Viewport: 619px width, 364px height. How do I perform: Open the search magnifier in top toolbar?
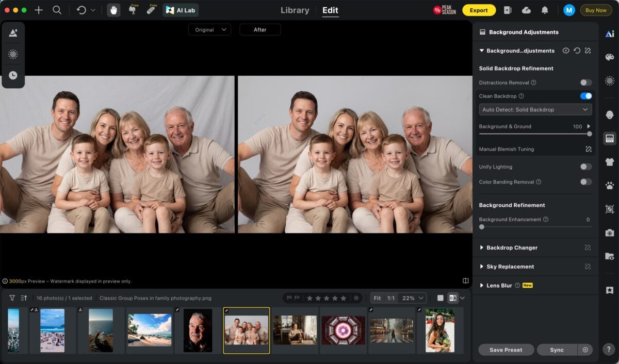point(57,10)
